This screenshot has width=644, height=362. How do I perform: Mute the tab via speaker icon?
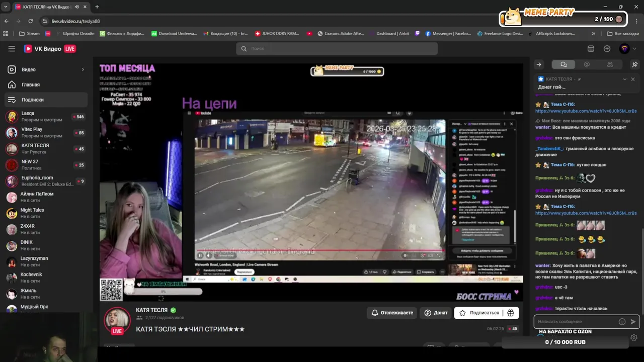(77, 7)
